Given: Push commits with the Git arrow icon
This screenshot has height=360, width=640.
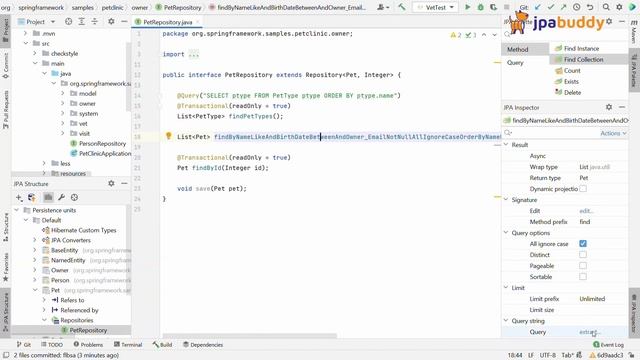Looking at the screenshot, I should pos(563,7).
